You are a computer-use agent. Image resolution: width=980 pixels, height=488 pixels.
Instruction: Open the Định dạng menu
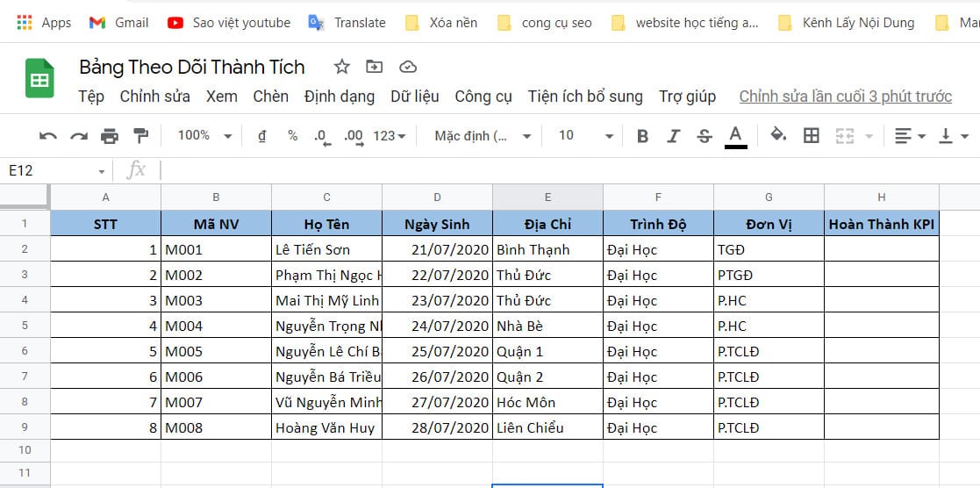click(x=340, y=97)
